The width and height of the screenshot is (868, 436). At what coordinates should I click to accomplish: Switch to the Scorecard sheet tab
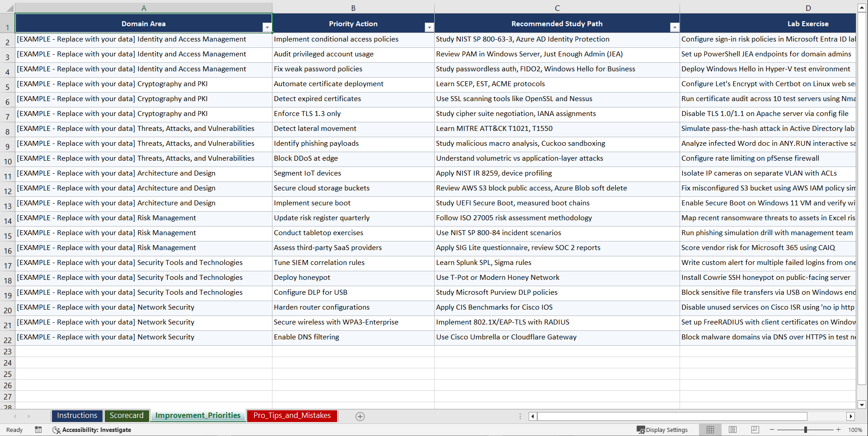[127, 416]
